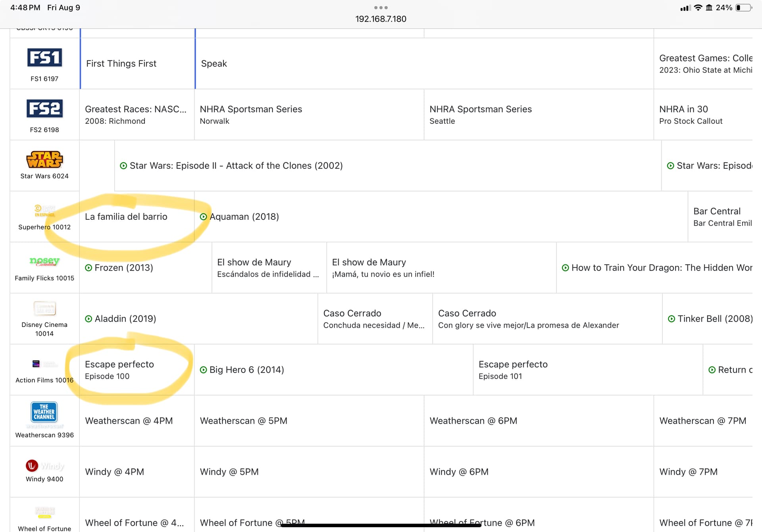This screenshot has width=762, height=532.
Task: Click green play icon beside Aquaman
Action: point(203,217)
